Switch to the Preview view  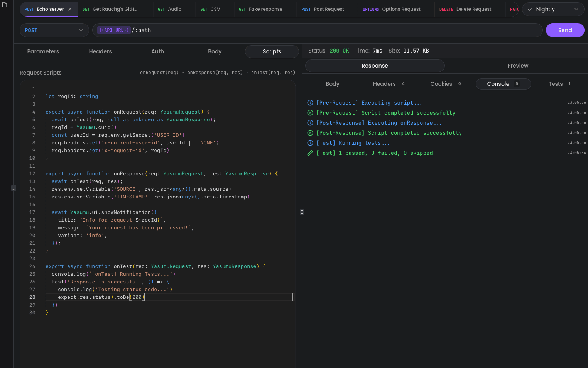pyautogui.click(x=517, y=66)
